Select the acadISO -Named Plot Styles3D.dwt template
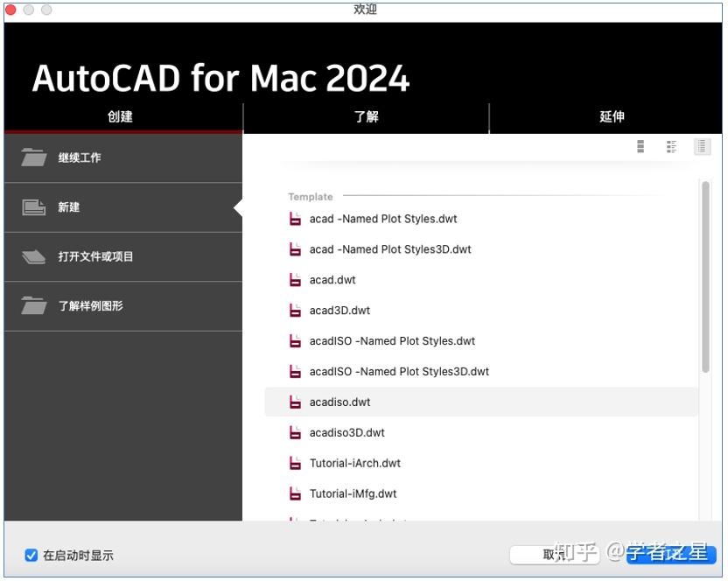This screenshot has height=581, width=728. point(401,371)
